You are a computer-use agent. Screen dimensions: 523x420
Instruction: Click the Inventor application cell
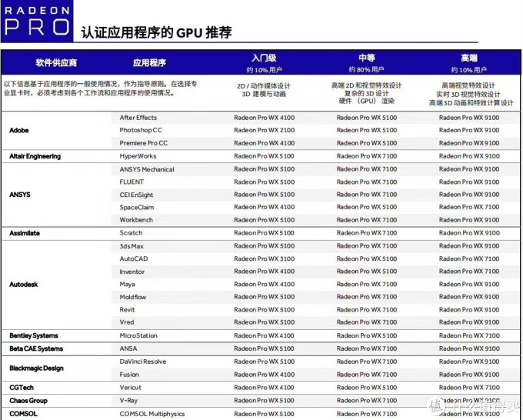(x=132, y=272)
